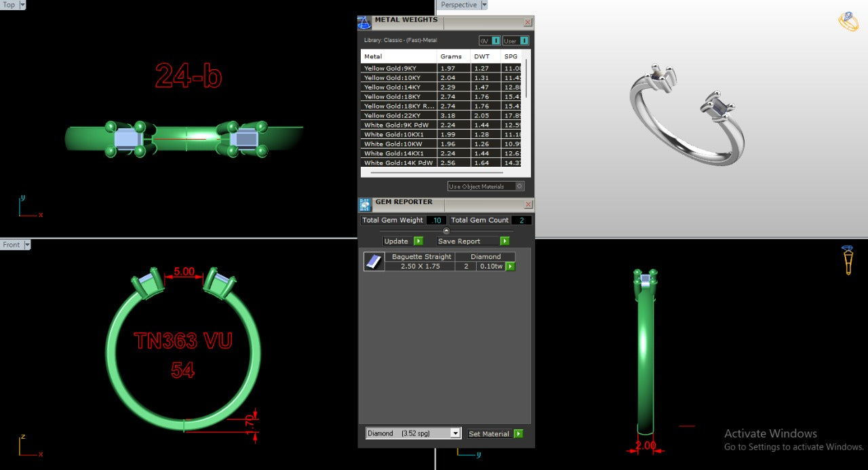Toggle Use Object Materials option

coord(486,186)
